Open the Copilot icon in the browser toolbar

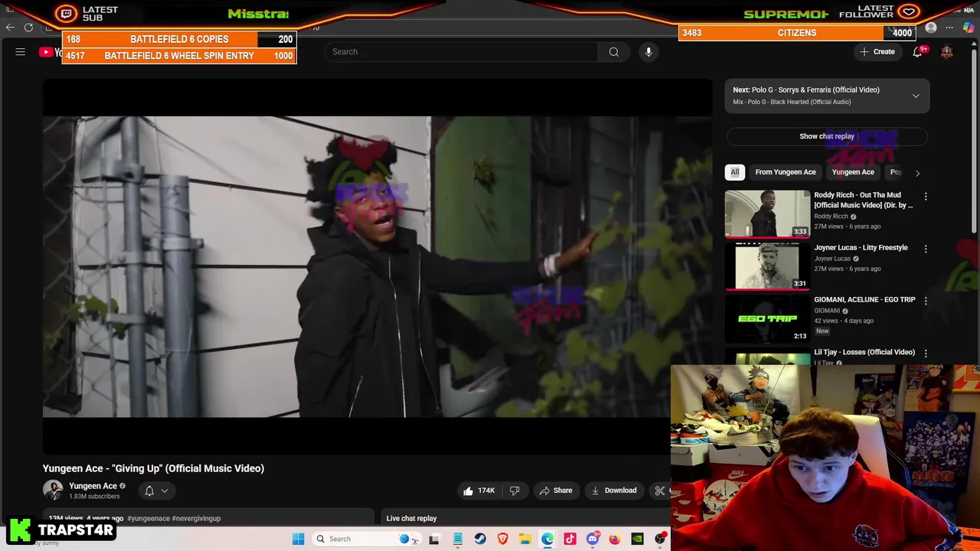click(968, 28)
